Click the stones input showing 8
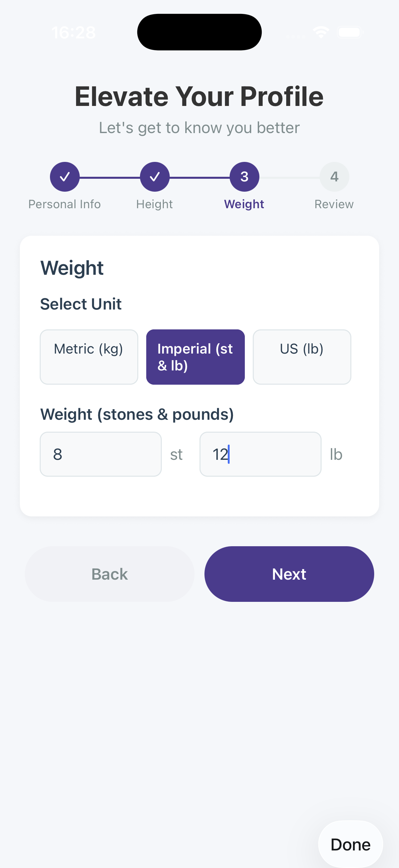Image resolution: width=399 pixels, height=868 pixels. pos(100,454)
